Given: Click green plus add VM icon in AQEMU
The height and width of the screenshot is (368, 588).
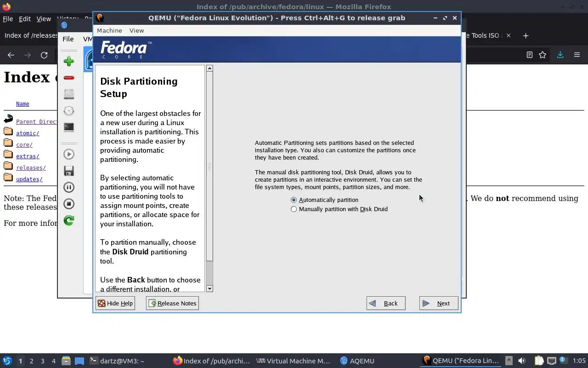Looking at the screenshot, I should 69,61.
